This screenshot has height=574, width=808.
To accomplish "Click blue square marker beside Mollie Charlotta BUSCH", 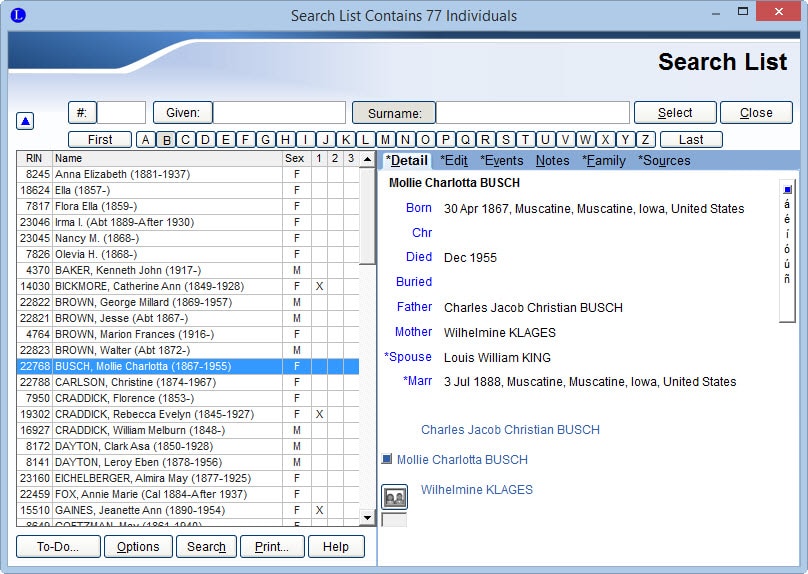I will pyautogui.click(x=386, y=459).
